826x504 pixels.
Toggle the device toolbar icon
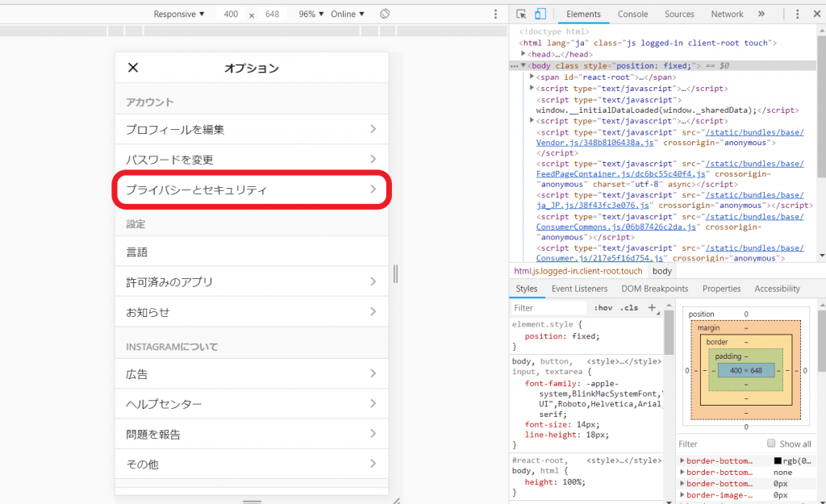click(x=540, y=15)
